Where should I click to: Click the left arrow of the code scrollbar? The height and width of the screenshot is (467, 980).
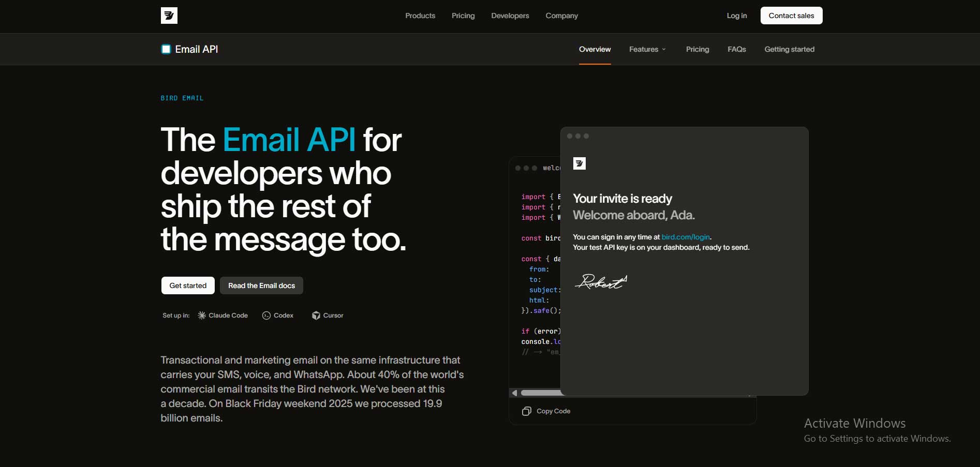(x=514, y=393)
